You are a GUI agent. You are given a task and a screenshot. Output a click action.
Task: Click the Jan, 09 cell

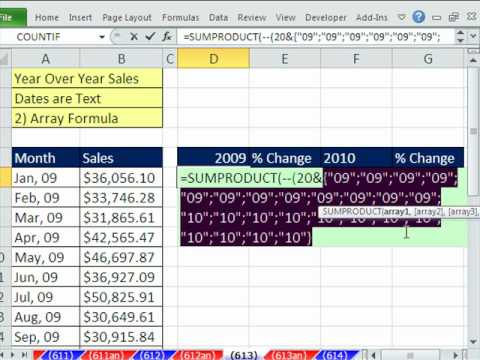(46, 178)
